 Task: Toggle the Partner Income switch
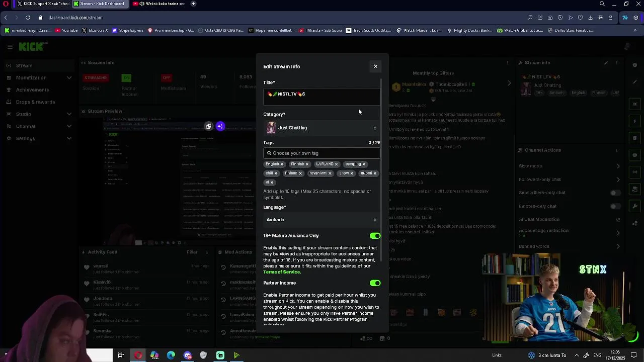pyautogui.click(x=375, y=283)
